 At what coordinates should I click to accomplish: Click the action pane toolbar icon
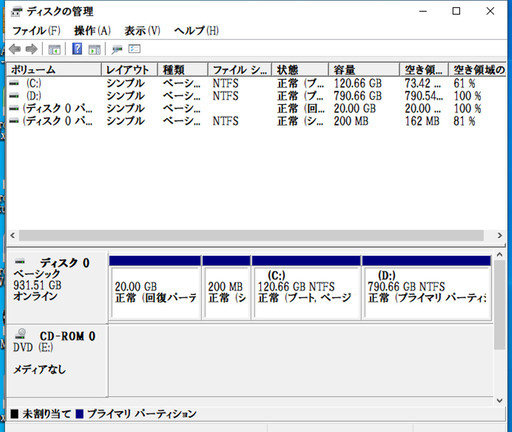tap(94, 50)
